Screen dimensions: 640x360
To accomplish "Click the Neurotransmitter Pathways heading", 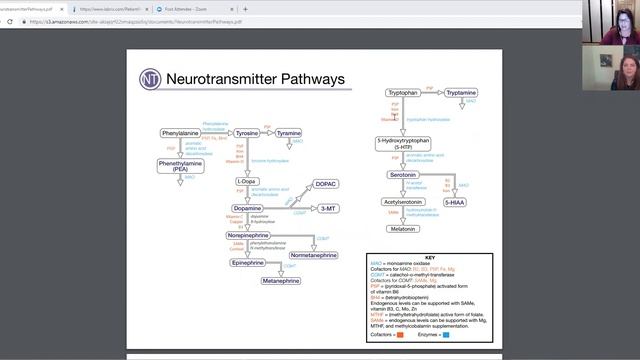I will [255, 79].
